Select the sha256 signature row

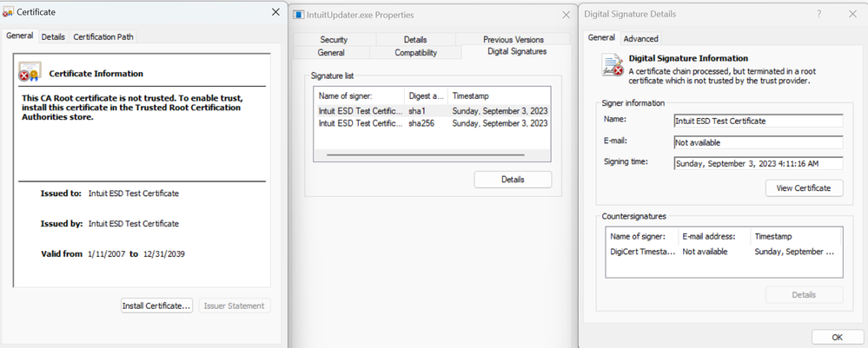(x=432, y=123)
